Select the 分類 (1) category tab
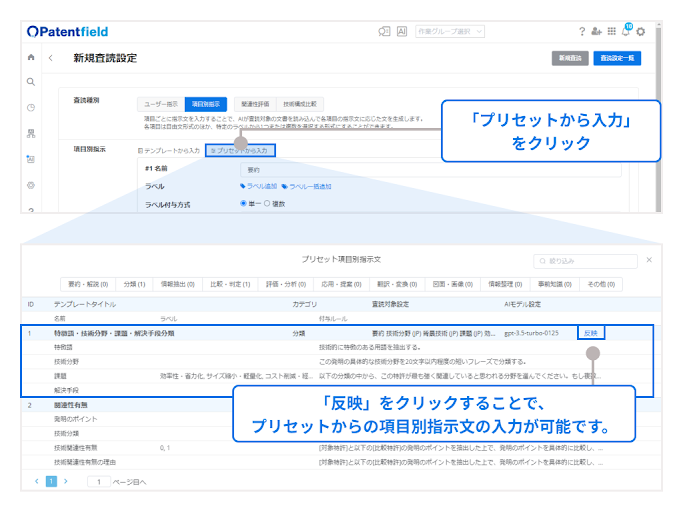The height and width of the screenshot is (512, 683). tap(134, 284)
